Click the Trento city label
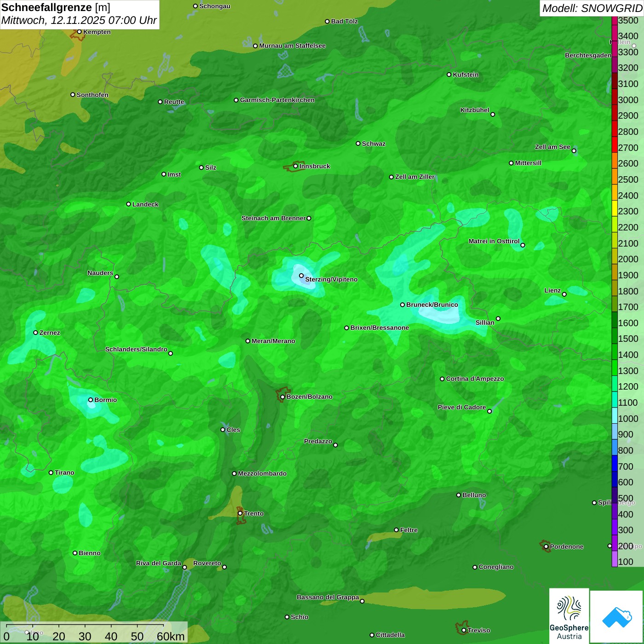 (253, 513)
